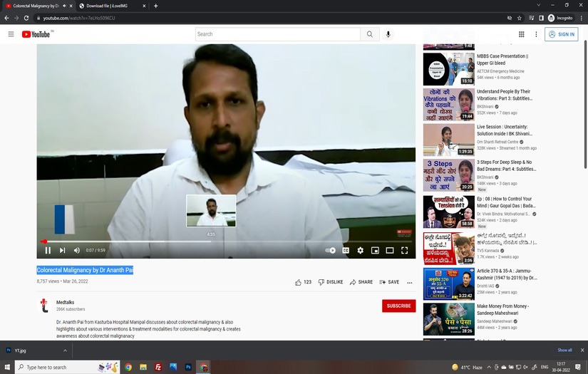The width and height of the screenshot is (588, 374).
Task: Open How to Control Your Mind thumbnail
Action: [x=449, y=212]
